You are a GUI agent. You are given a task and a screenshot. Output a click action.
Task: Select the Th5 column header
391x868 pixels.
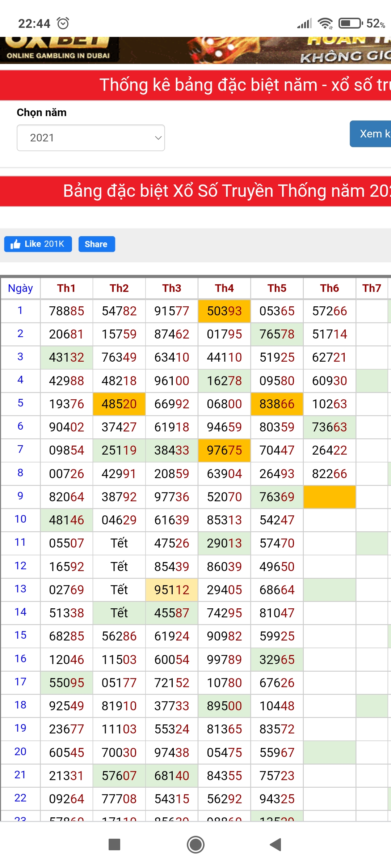[277, 288]
